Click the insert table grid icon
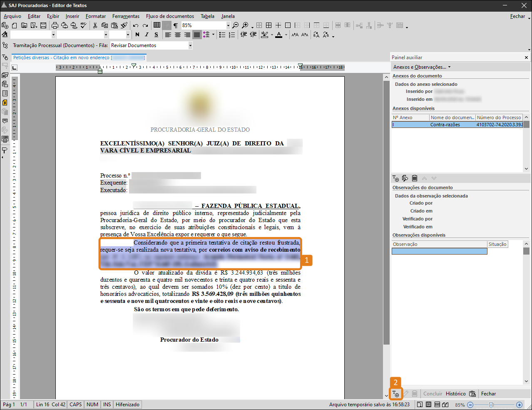Image resolution: width=532 pixels, height=410 pixels. [x=157, y=25]
